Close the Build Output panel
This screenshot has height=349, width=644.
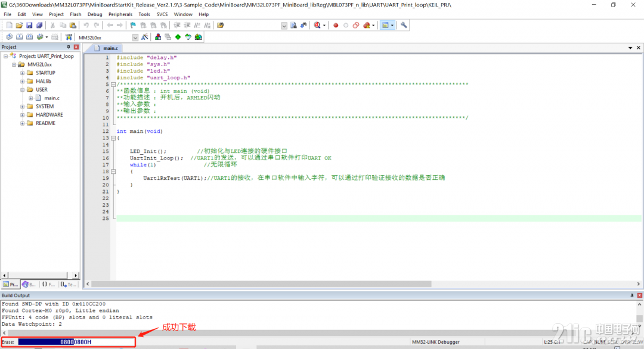(639, 295)
